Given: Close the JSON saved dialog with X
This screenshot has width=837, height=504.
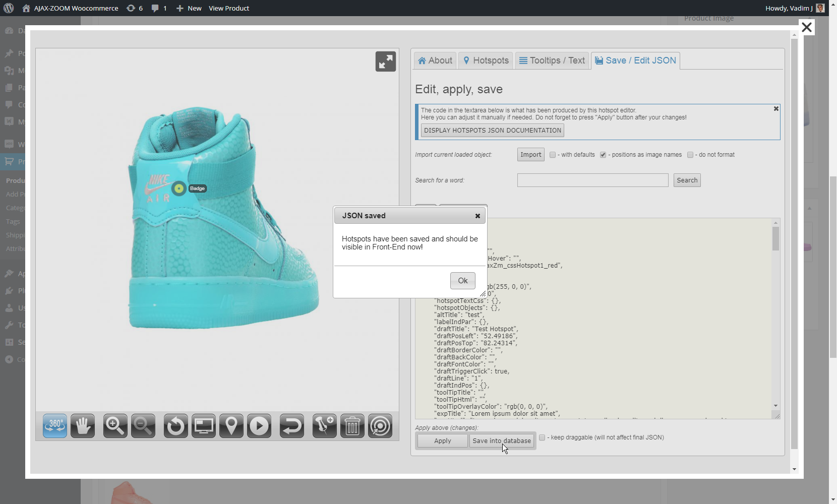Looking at the screenshot, I should pos(477,216).
